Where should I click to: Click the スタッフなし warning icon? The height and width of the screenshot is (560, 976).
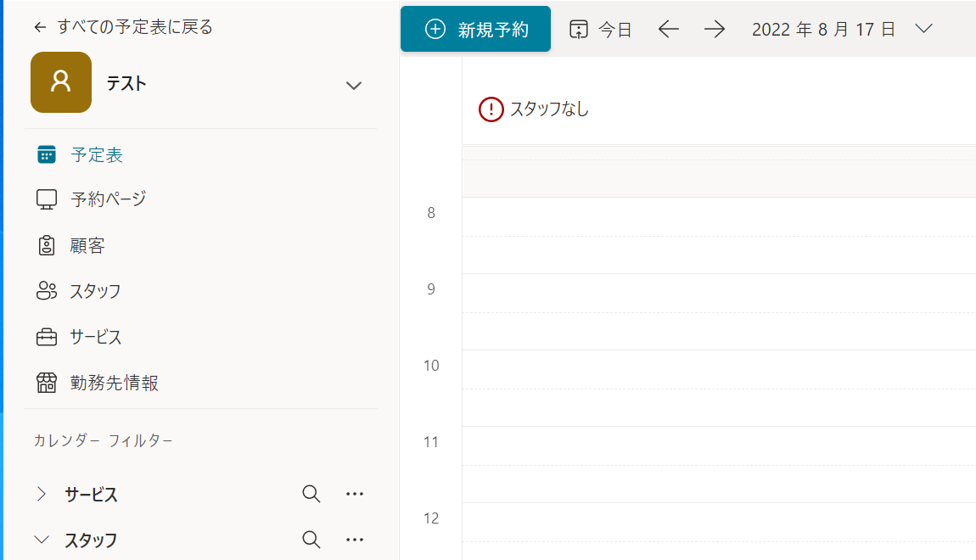[x=491, y=109]
